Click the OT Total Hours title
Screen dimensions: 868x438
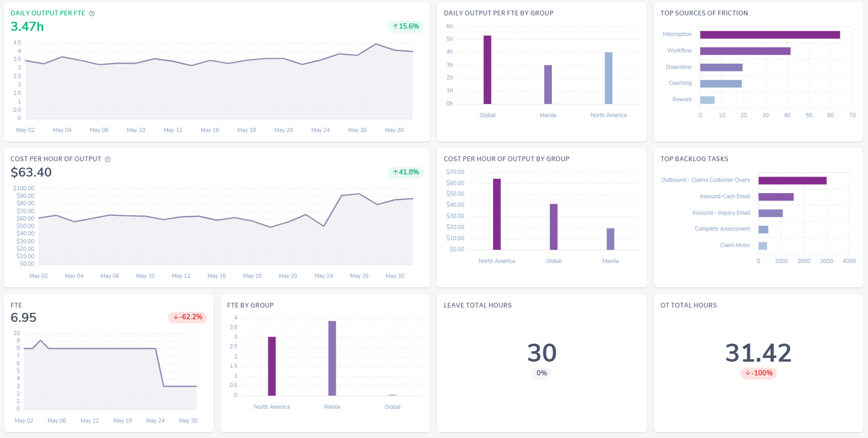point(688,305)
